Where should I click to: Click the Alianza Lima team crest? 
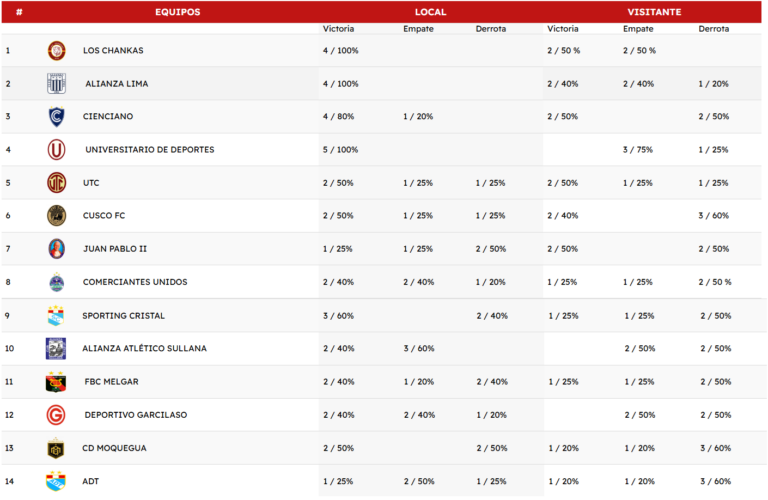pos(57,84)
